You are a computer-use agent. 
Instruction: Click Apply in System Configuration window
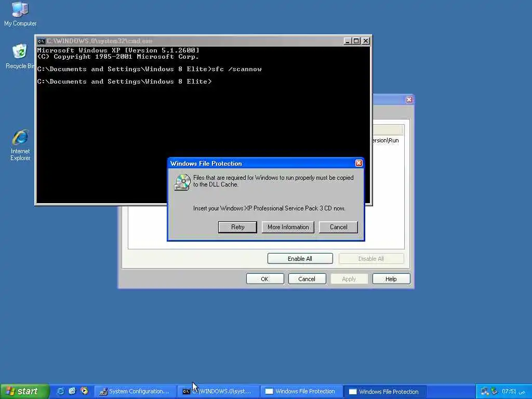click(349, 279)
